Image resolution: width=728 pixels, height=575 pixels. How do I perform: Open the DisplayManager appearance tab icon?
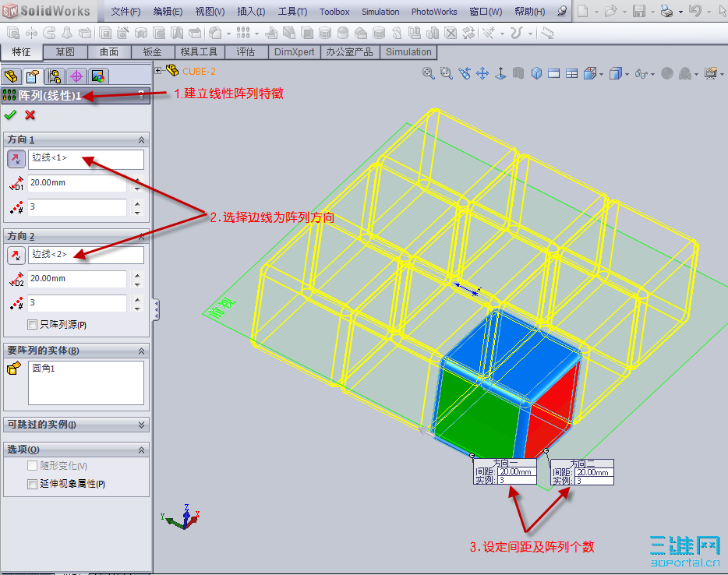pos(98,76)
